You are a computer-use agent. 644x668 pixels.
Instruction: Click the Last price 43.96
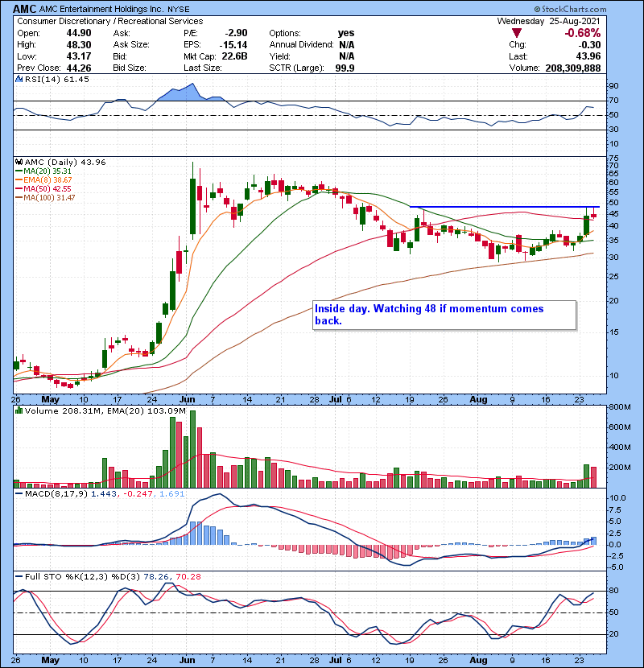point(588,56)
